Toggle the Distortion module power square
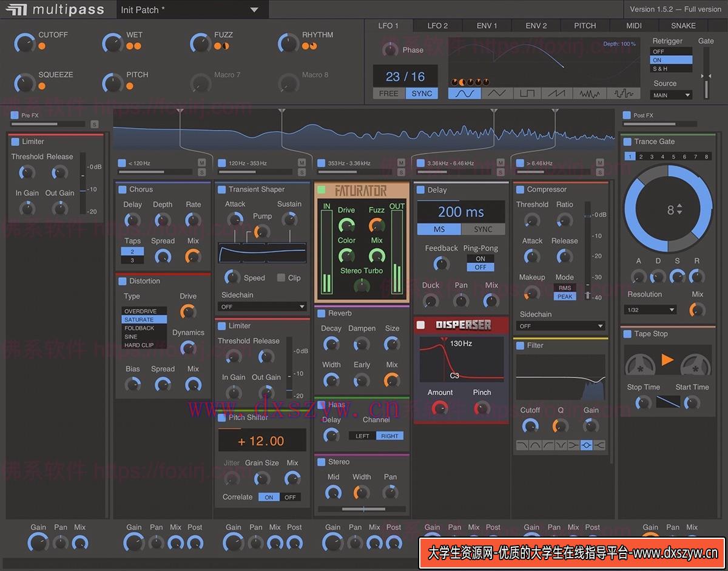The width and height of the screenshot is (728, 571). 123,281
